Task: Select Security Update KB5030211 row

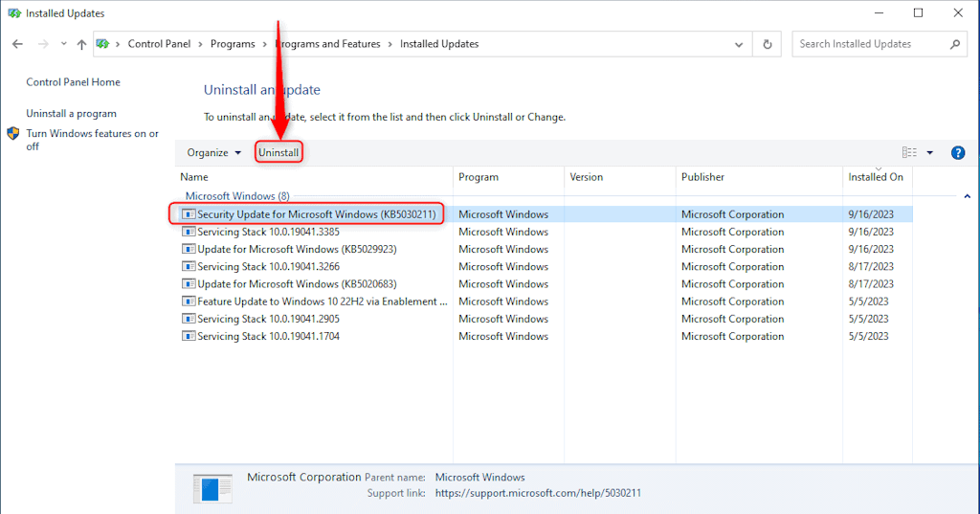Action: (x=544, y=213)
